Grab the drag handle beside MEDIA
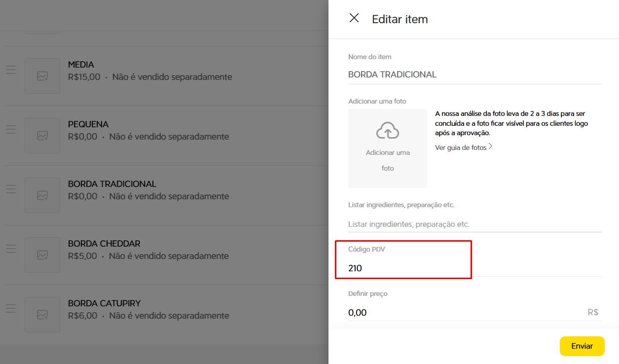619x364 pixels. tap(11, 70)
